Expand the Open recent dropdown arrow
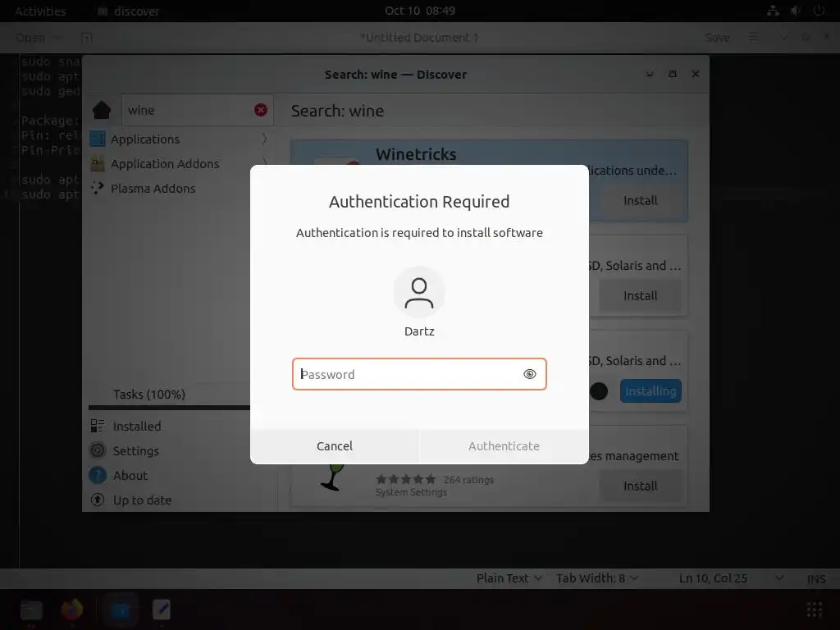Screen dimensions: 840x630 57,38
